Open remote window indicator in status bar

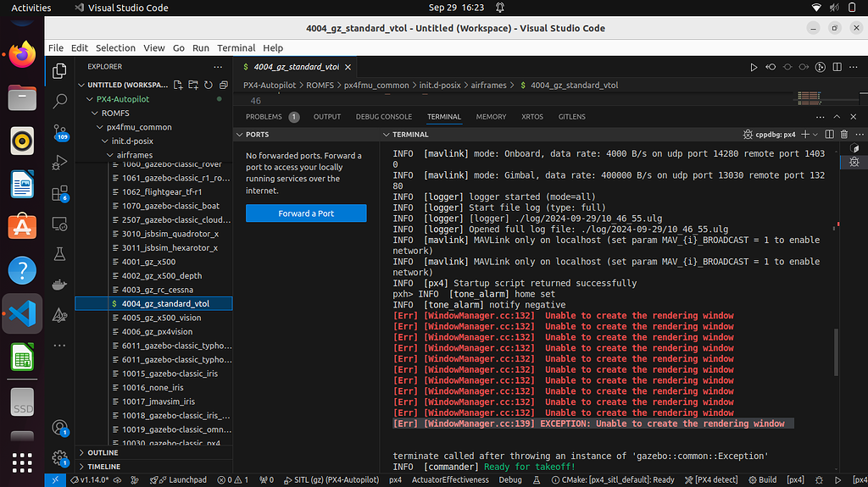(x=55, y=480)
